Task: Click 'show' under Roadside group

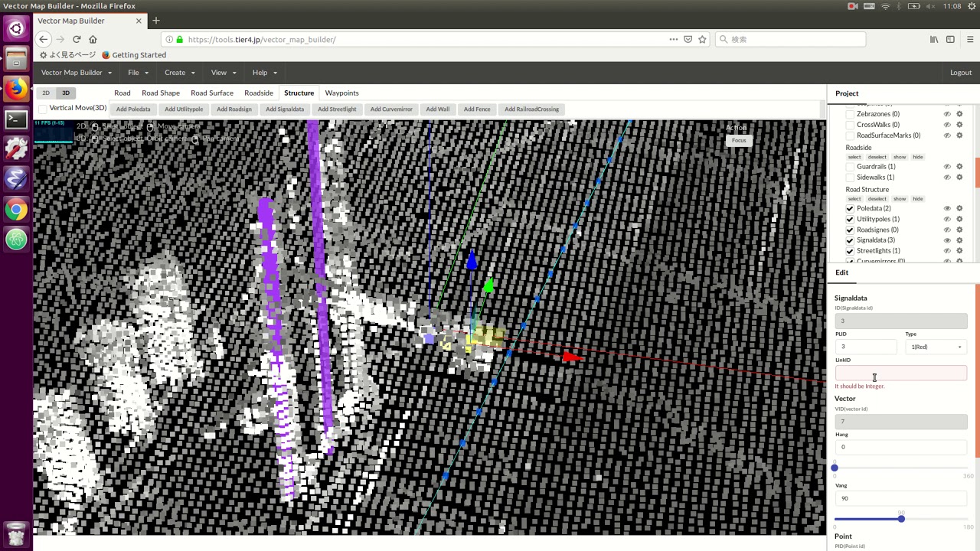Action: (x=900, y=157)
